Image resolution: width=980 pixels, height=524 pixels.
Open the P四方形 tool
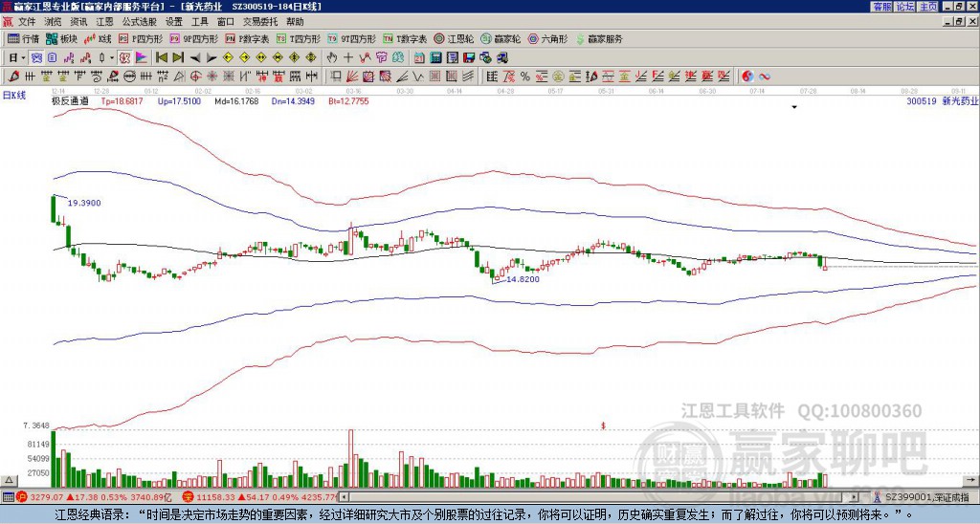[x=141, y=38]
